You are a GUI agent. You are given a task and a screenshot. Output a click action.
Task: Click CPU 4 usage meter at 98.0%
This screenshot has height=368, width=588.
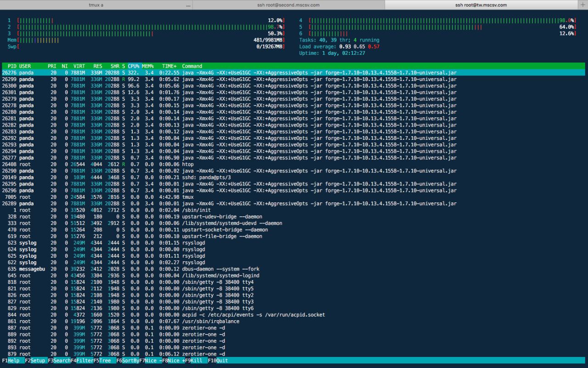click(x=437, y=21)
